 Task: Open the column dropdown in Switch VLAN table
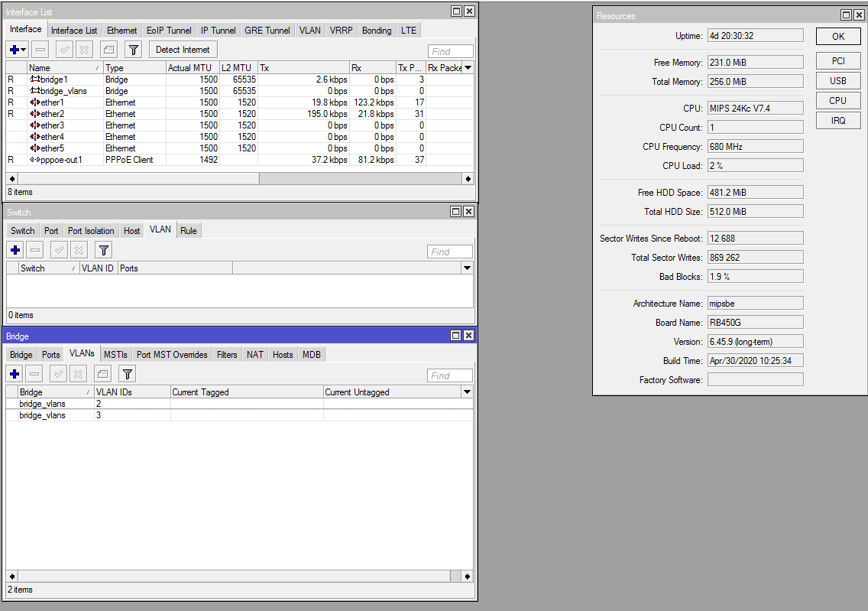click(467, 268)
